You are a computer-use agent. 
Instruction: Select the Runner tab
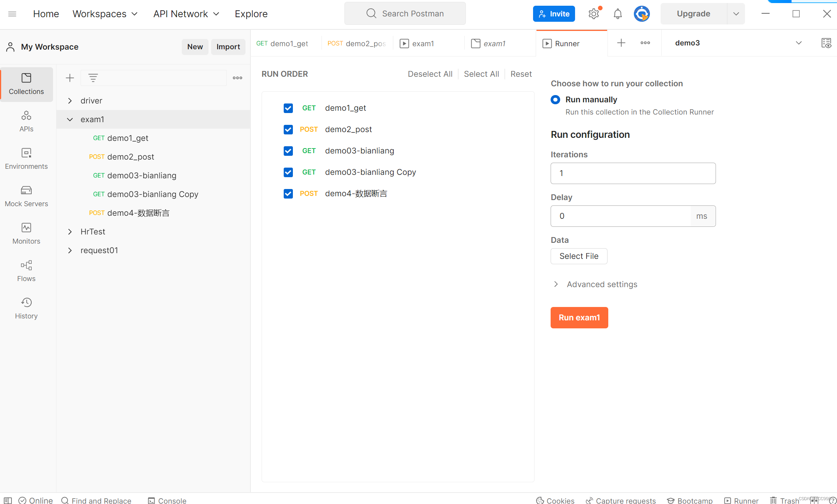coord(572,44)
